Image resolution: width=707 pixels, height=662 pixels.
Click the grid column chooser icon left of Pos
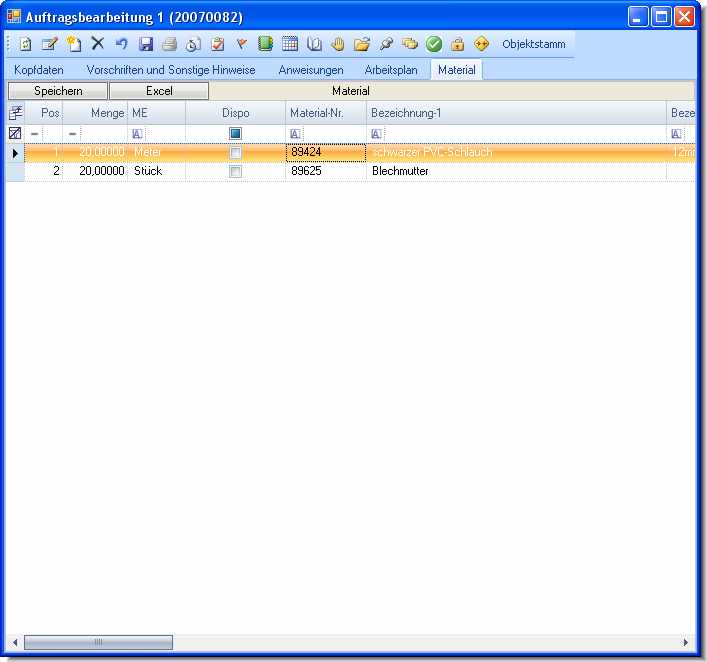pyautogui.click(x=16, y=113)
